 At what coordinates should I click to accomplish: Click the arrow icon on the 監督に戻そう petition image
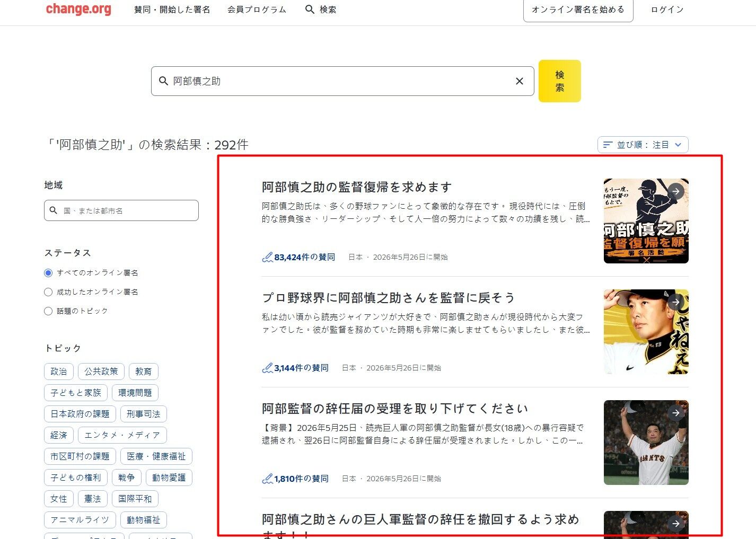coord(675,302)
